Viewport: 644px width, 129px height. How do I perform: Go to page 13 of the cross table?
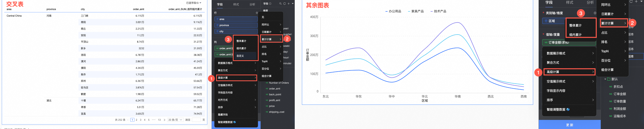[159, 120]
